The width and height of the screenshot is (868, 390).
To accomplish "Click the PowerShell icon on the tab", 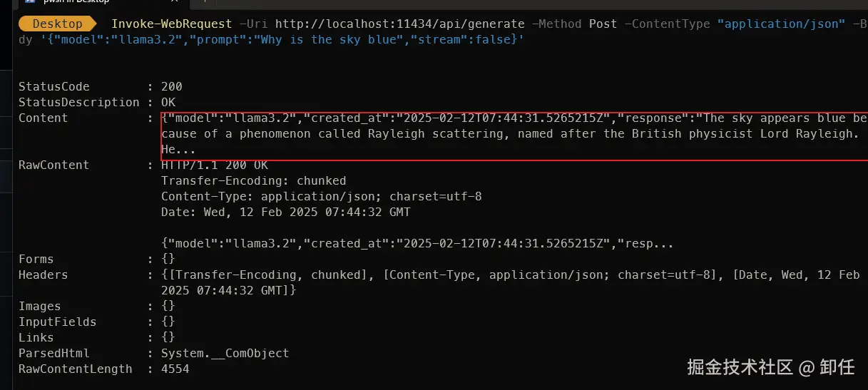I will 30,1.
